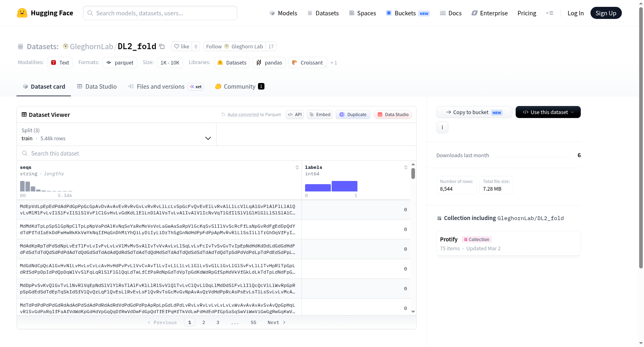This screenshot has height=347, width=644.
Task: Click Copy to bucket button
Action: point(474,112)
